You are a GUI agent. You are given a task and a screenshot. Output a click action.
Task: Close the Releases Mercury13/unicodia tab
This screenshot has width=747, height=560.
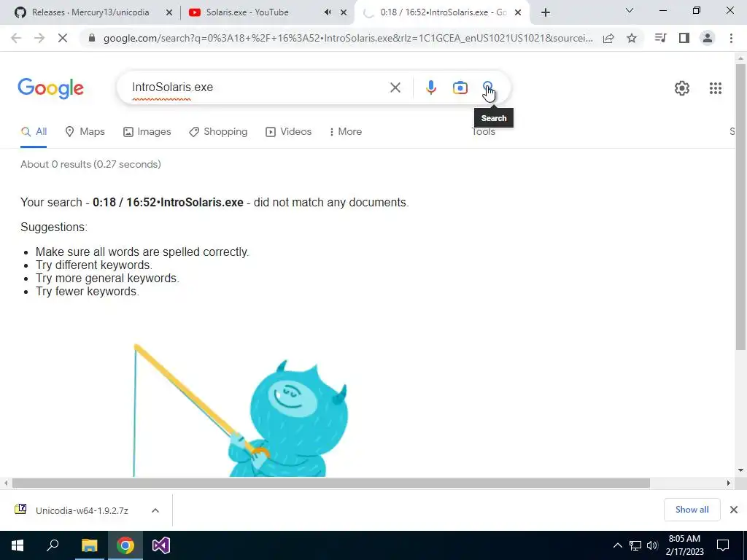coord(169,12)
